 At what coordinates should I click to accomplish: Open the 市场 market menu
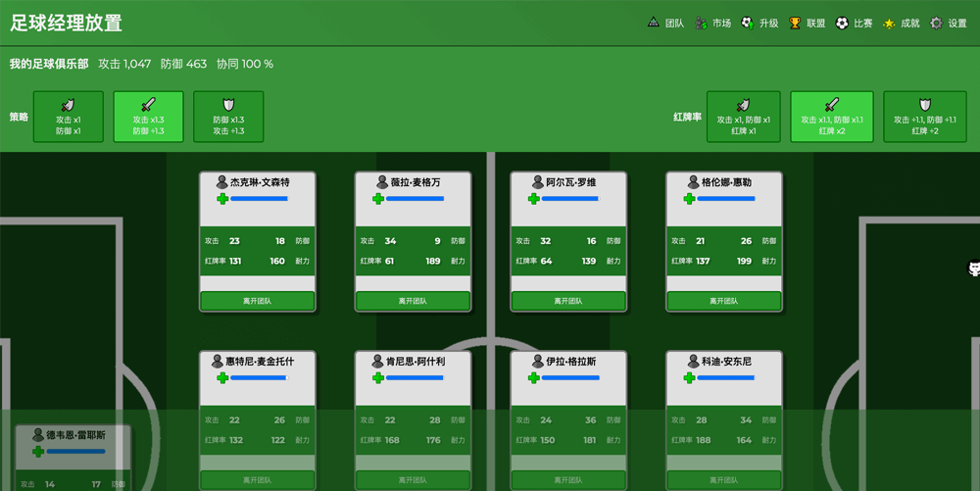(713, 24)
